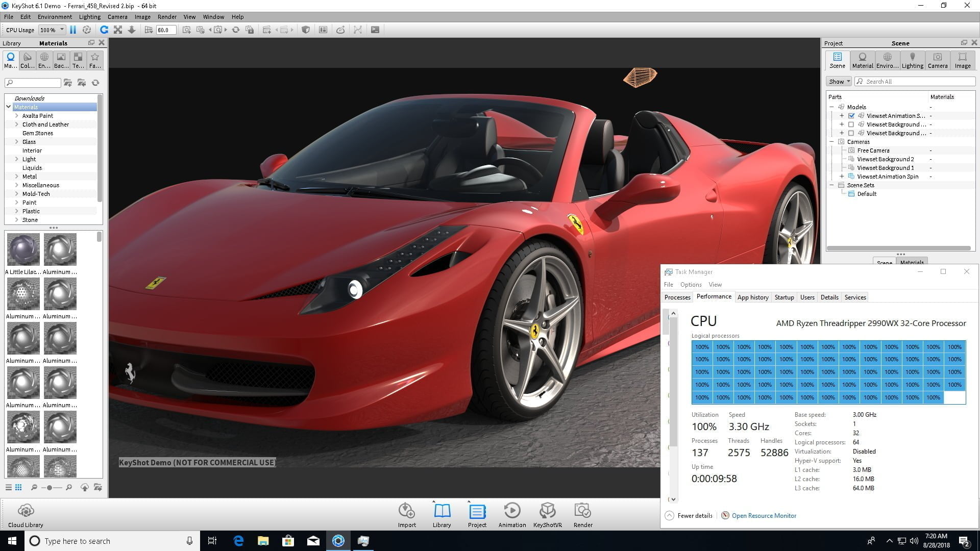
Task: Open the Environment menu
Action: click(x=55, y=17)
